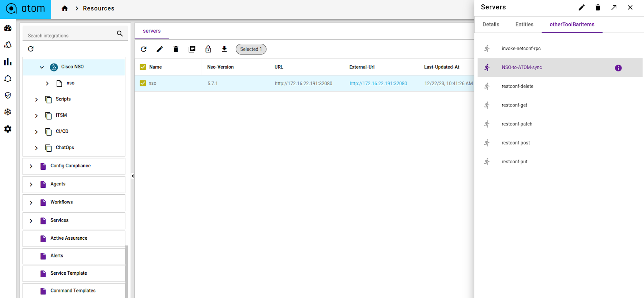Delete selected server via toolbar trash
This screenshot has width=644, height=298.
[176, 49]
